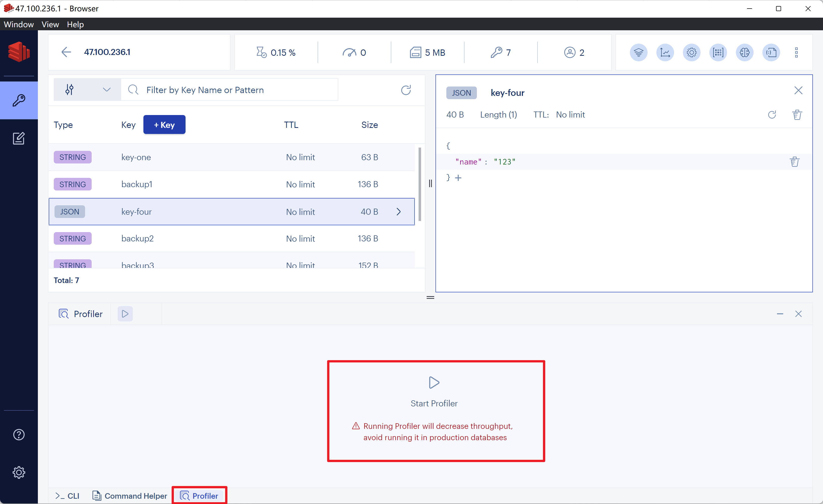
Task: Click the + Key button
Action: (164, 125)
